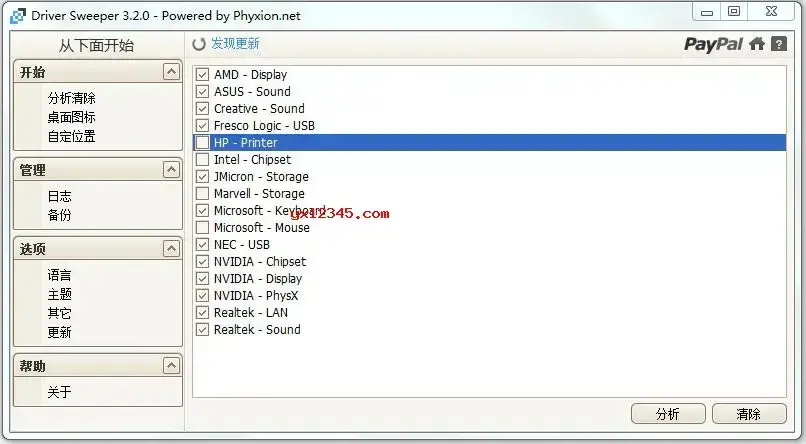
Task: Select the NVIDIA - PhysX row text
Action: (256, 295)
